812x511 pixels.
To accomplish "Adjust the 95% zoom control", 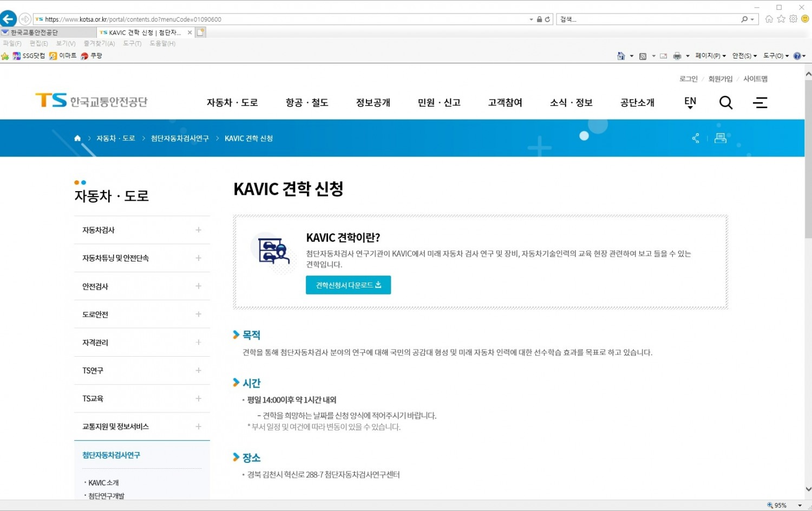I will [x=781, y=505].
